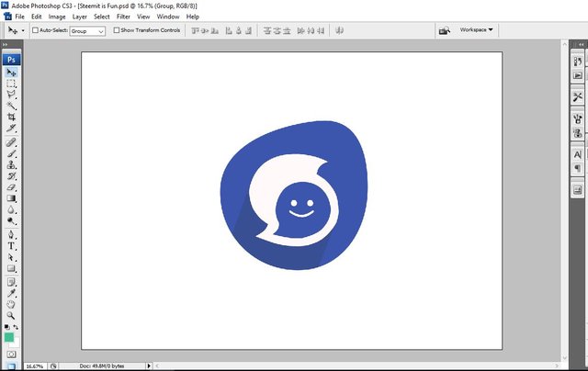Click the vertical scrollbar down arrow
588x371 pixels.
click(565, 358)
